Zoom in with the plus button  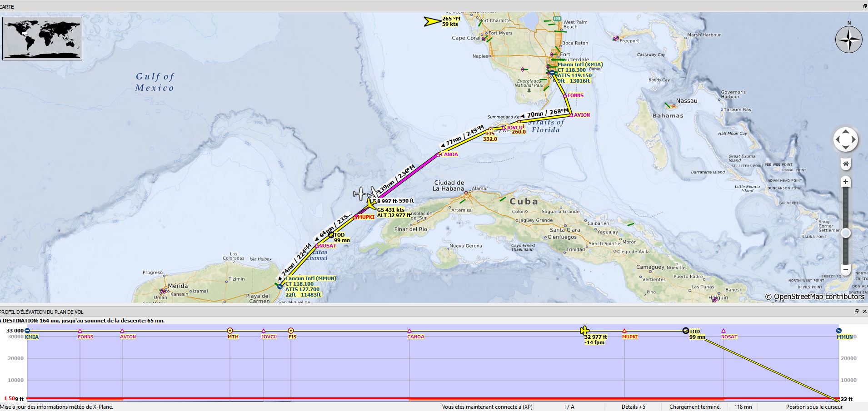[x=845, y=182]
